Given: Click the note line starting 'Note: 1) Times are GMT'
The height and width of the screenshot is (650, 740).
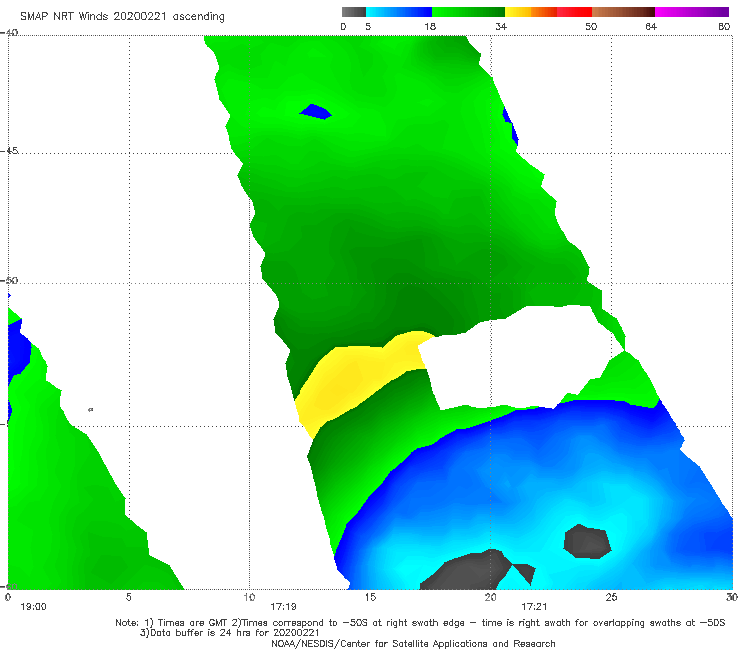Looking at the screenshot, I should point(420,623).
